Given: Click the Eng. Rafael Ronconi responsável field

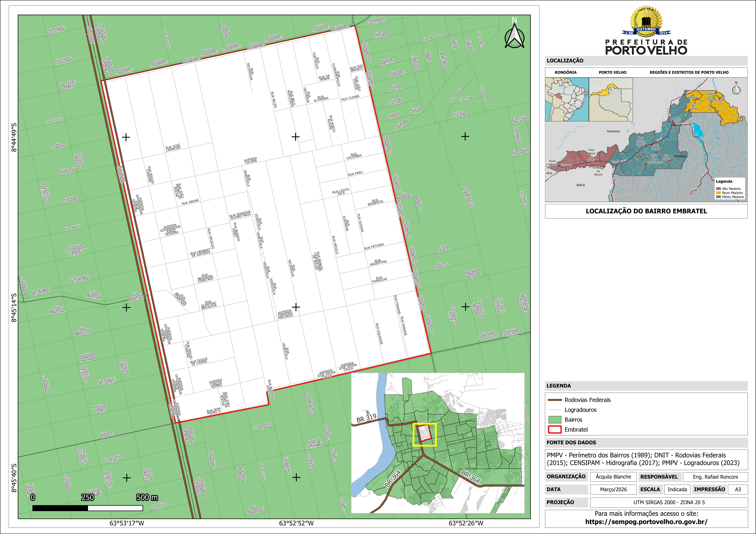Looking at the screenshot, I should tap(715, 477).
